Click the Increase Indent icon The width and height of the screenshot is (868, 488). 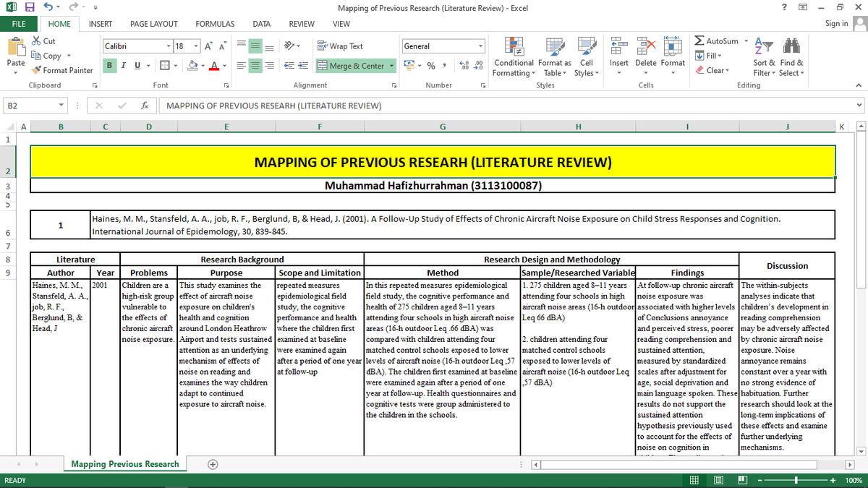(x=302, y=66)
